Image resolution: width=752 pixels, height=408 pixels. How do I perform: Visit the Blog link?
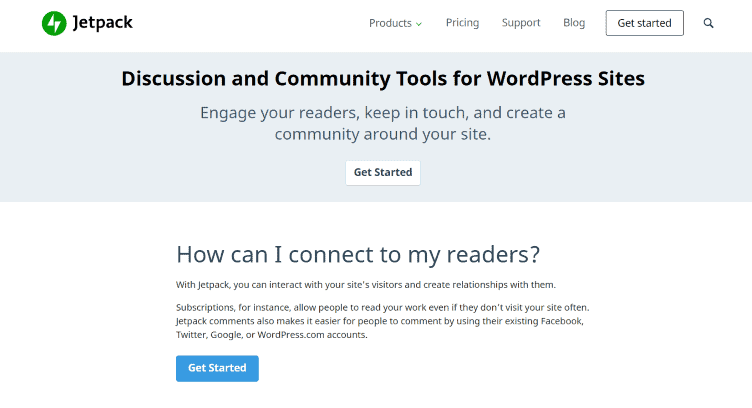click(574, 23)
